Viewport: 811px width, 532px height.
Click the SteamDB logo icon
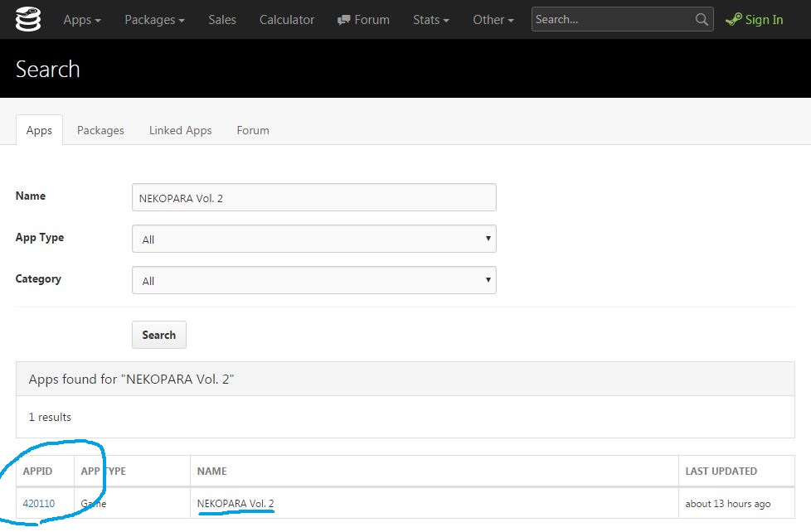point(28,19)
